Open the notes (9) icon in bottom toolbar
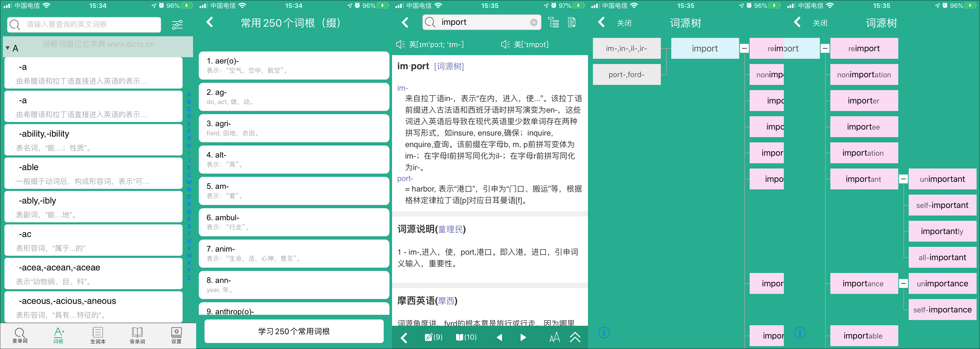This screenshot has width=980, height=349. [x=433, y=337]
